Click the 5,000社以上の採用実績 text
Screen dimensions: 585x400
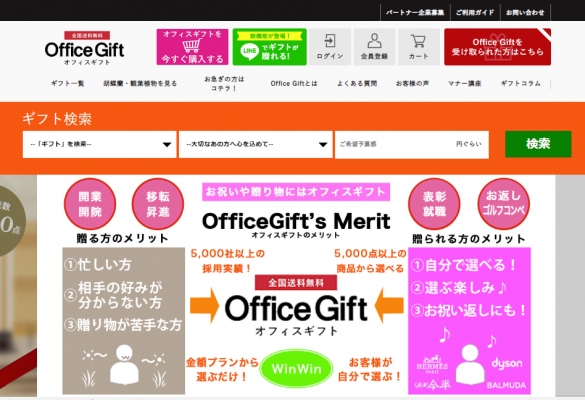228,261
